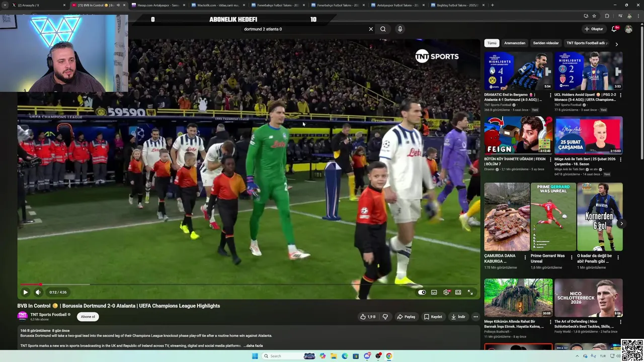
Task: Select the Aramanızdan filter chip
Action: pos(515,43)
